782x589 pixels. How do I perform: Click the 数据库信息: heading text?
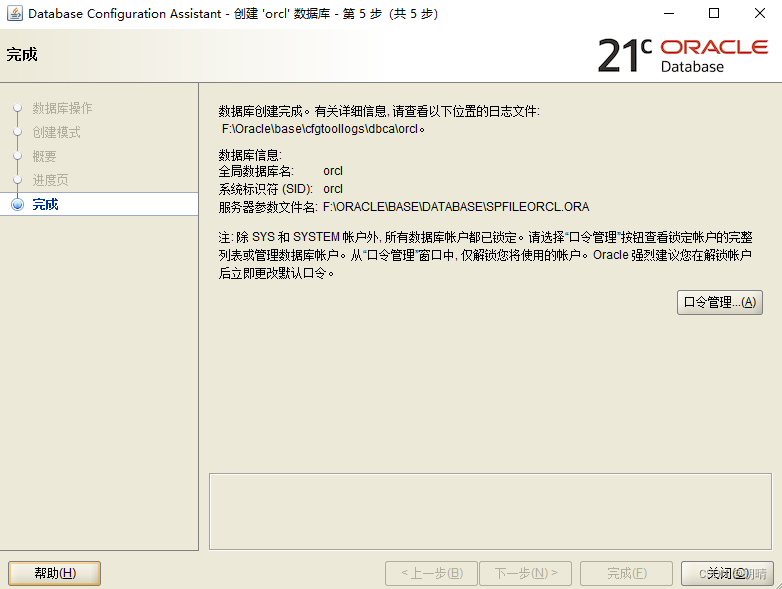pos(250,155)
